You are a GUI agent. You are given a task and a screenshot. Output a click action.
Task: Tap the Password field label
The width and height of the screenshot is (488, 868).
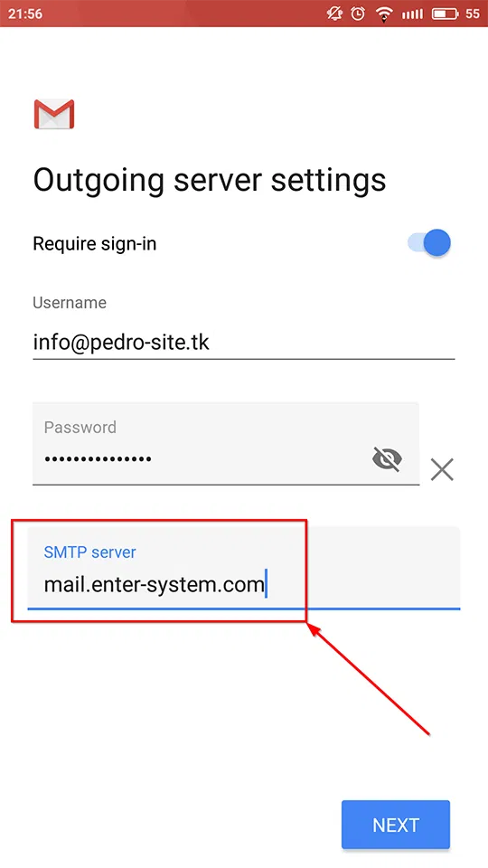point(80,428)
